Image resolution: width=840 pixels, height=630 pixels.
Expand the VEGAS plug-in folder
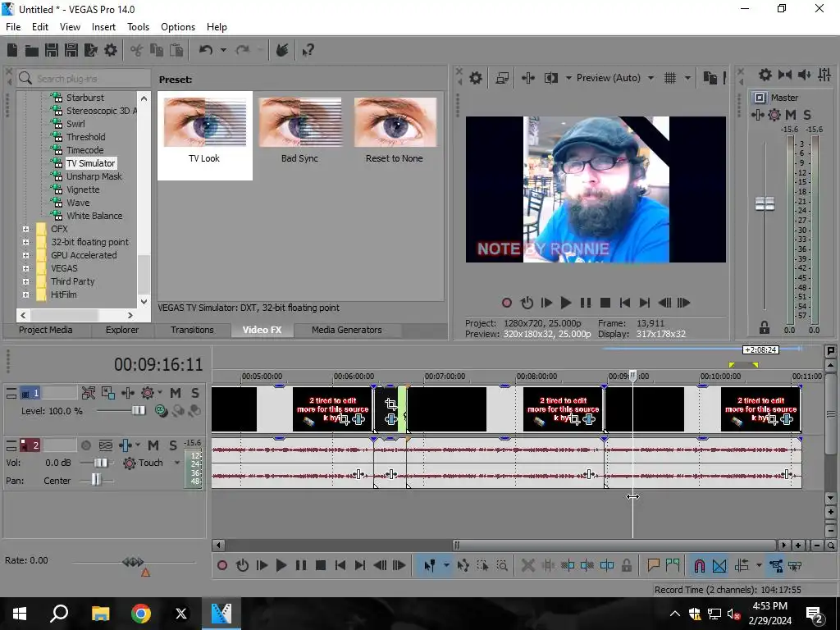click(25, 268)
